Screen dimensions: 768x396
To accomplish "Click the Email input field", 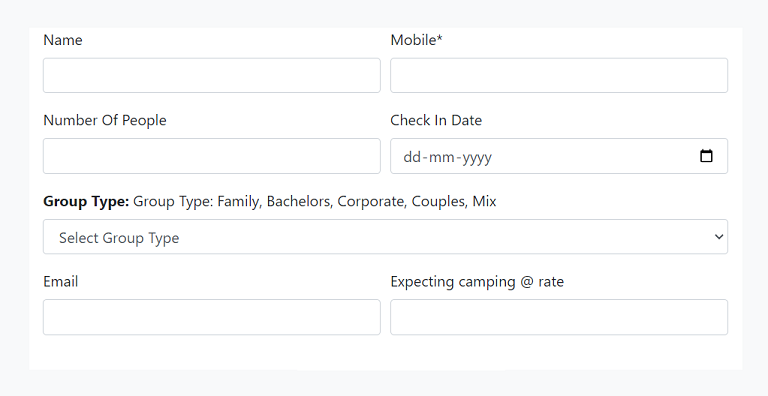I will [212, 317].
